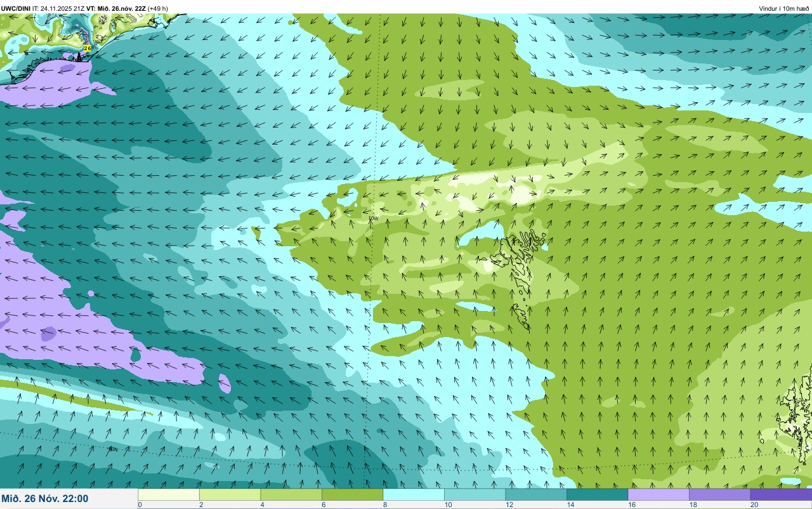Click the 14–16 dark teal legend swatch
This screenshot has height=509, width=812.
coord(598,494)
